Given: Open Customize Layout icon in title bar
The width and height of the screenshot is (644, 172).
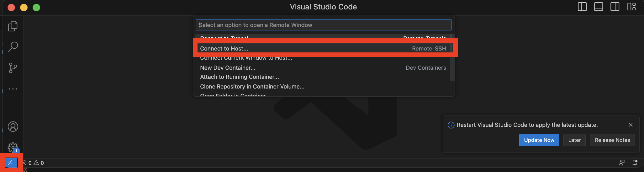Looking at the screenshot, I should click(631, 7).
